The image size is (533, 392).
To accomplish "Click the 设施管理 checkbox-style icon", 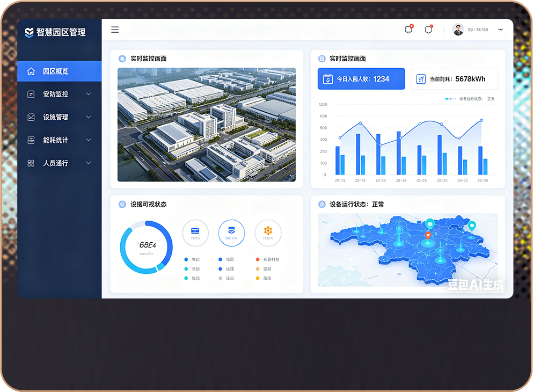I will 31,117.
